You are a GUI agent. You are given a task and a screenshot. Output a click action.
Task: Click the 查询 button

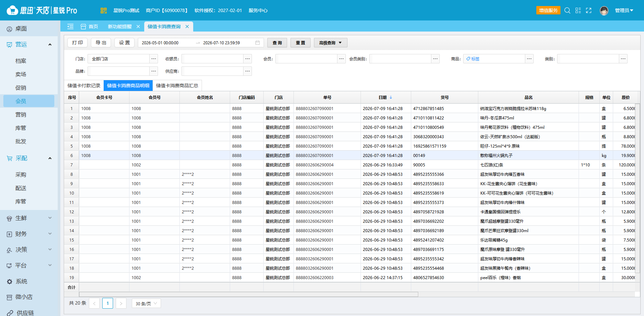pyautogui.click(x=277, y=43)
